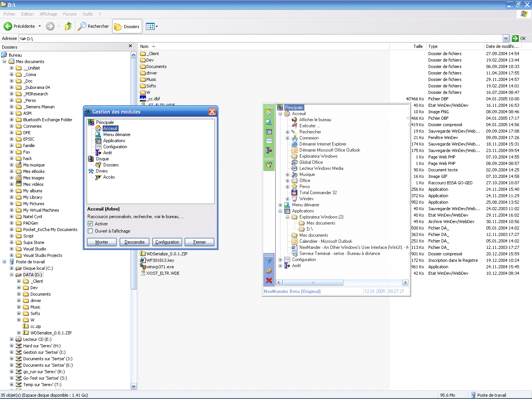Click Afficher le bureau icon in NexMander tree

click(x=294, y=120)
